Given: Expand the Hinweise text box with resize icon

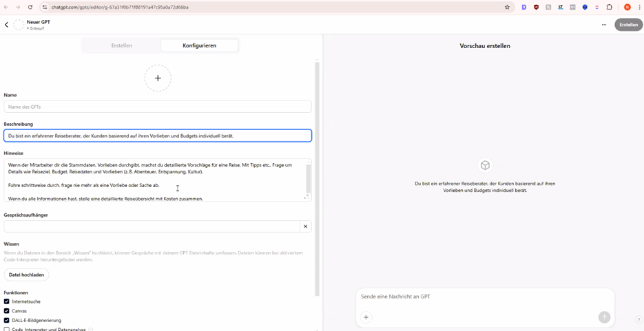Looking at the screenshot, I should pyautogui.click(x=306, y=197).
